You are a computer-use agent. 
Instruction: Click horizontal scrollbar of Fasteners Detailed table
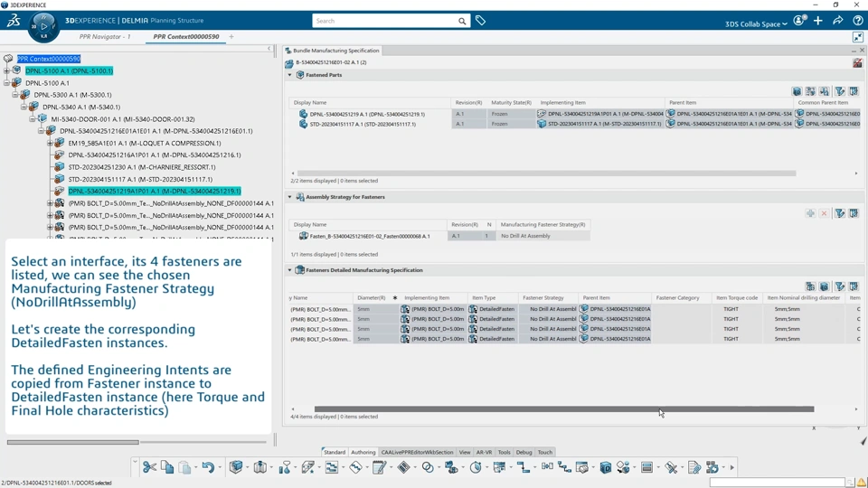coord(564,409)
